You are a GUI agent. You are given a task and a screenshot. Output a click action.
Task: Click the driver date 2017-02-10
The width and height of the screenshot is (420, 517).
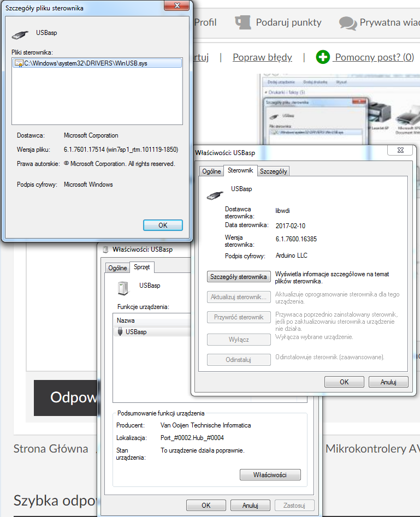(291, 226)
